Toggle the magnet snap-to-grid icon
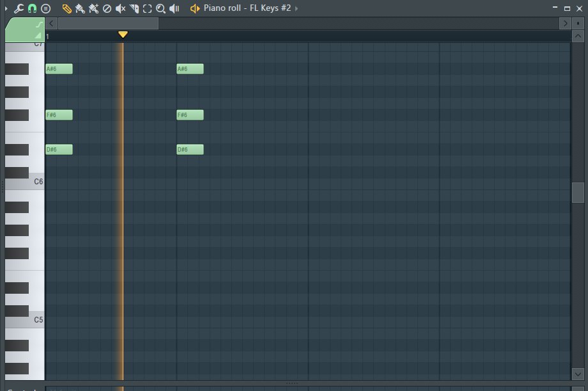Screen dimensions: 588x391 tap(32, 8)
